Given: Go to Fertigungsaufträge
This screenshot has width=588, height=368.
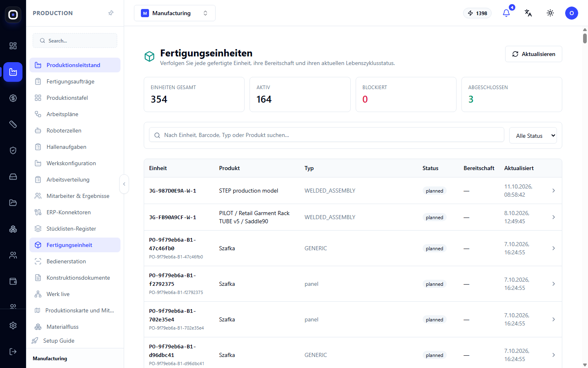Looking at the screenshot, I should coord(75,81).
